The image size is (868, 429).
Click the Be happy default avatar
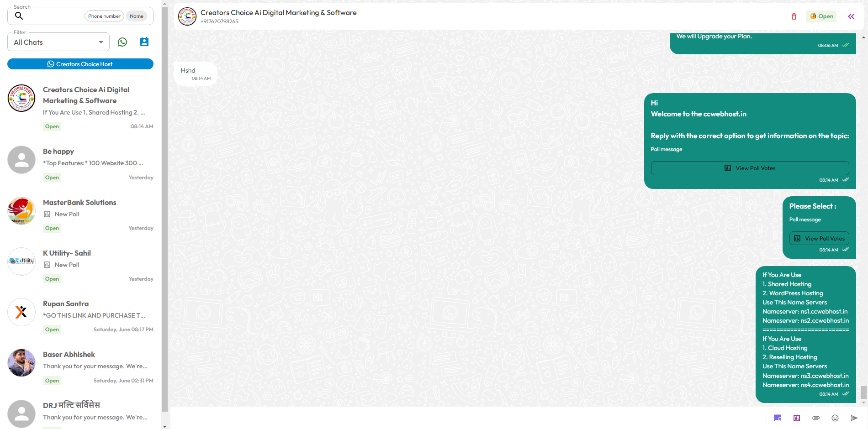21,160
